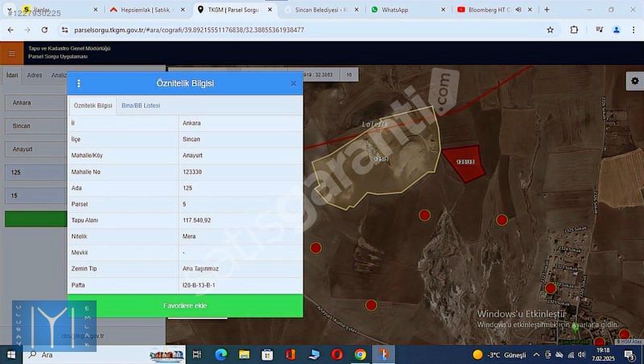Image resolution: width=644 pixels, height=364 pixels.
Task: Close the Öznitelik Bilgisi dialog
Action: (x=293, y=83)
